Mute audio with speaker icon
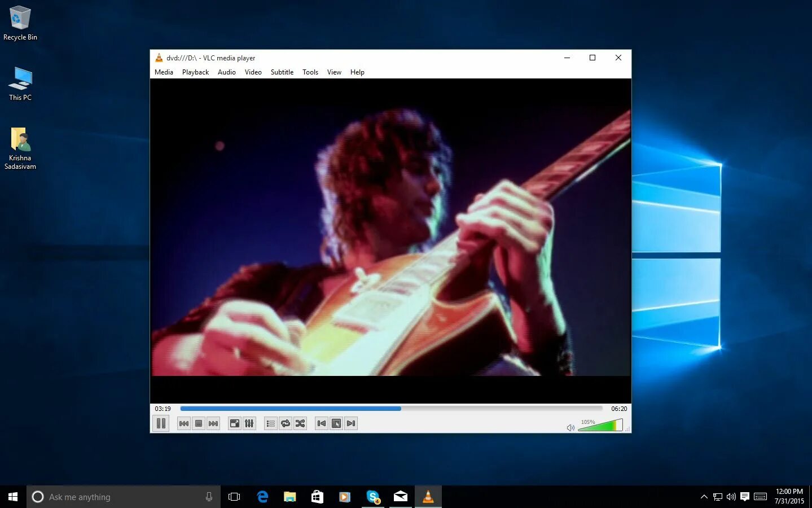 [570, 428]
